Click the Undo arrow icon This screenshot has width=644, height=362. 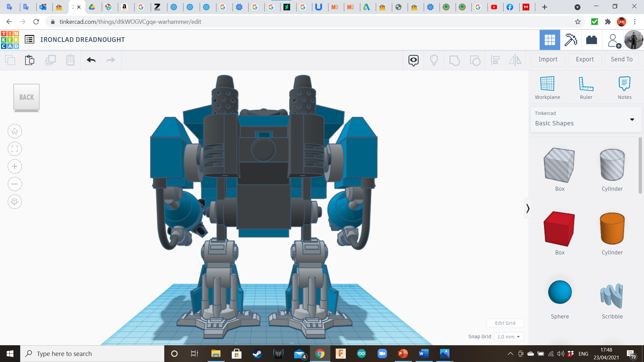tap(91, 60)
